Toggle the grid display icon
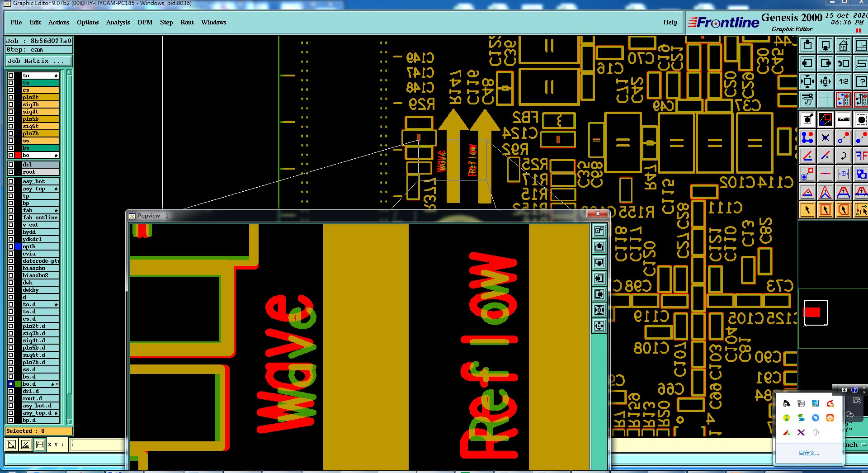This screenshot has width=868, height=473. click(x=826, y=99)
